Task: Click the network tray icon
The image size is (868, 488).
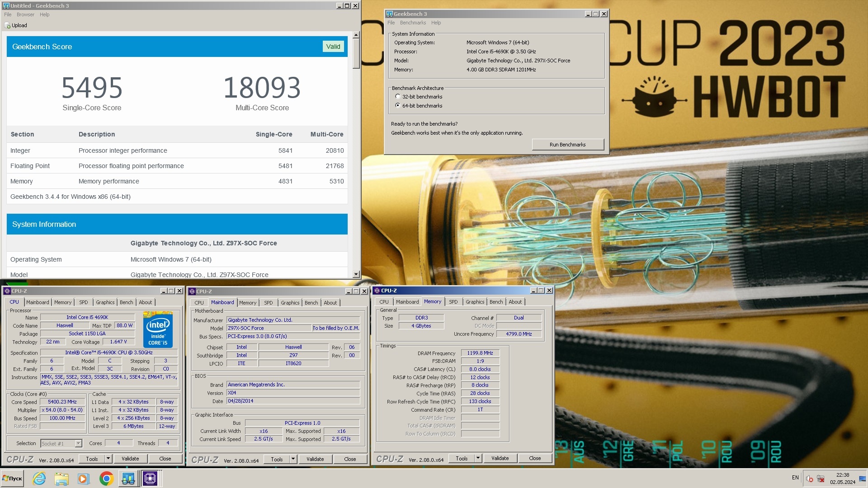Action: (x=821, y=479)
